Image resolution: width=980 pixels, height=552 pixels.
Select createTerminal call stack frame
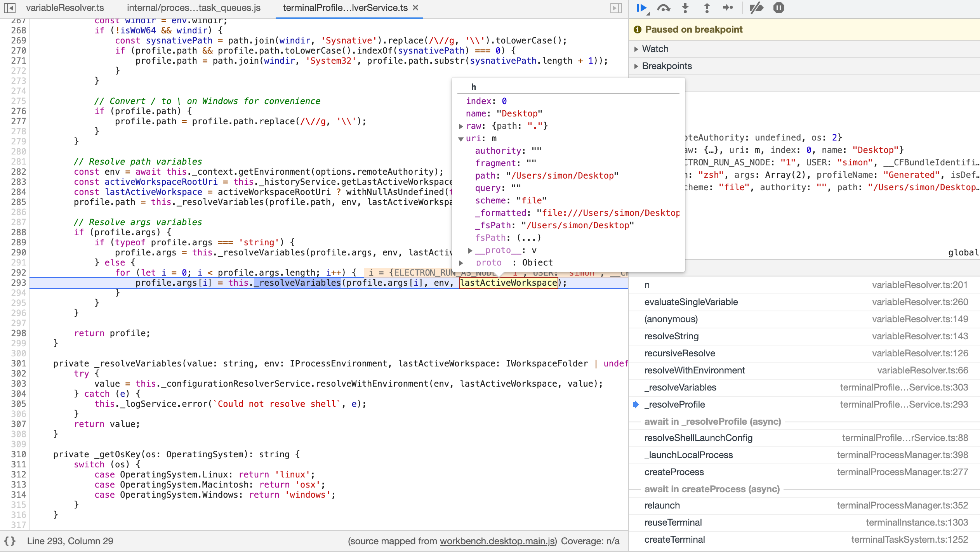(805, 540)
